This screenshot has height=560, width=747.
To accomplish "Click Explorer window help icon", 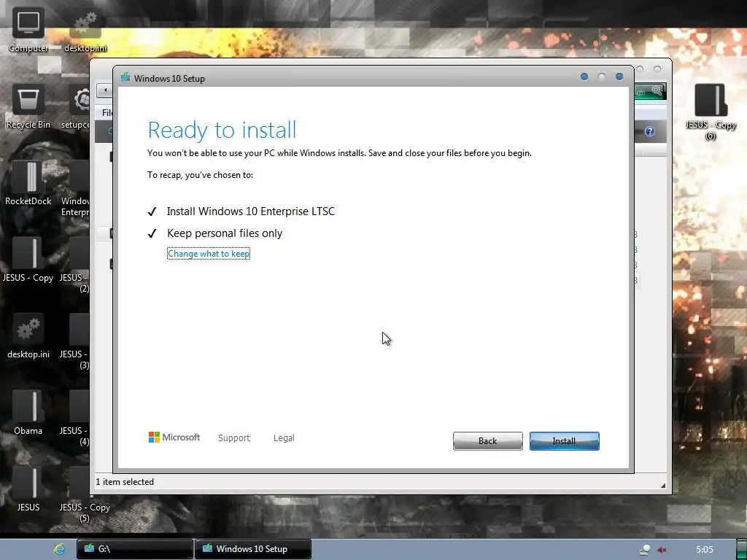I will pyautogui.click(x=650, y=131).
